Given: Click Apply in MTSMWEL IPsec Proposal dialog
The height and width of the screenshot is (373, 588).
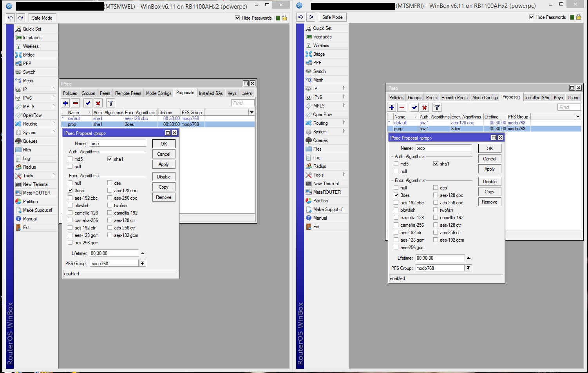Looking at the screenshot, I should (164, 164).
